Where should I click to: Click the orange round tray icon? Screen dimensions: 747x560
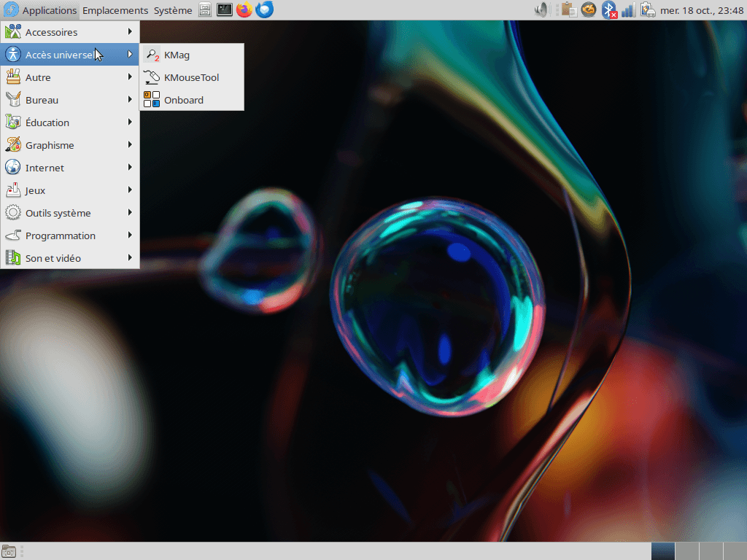(x=589, y=10)
